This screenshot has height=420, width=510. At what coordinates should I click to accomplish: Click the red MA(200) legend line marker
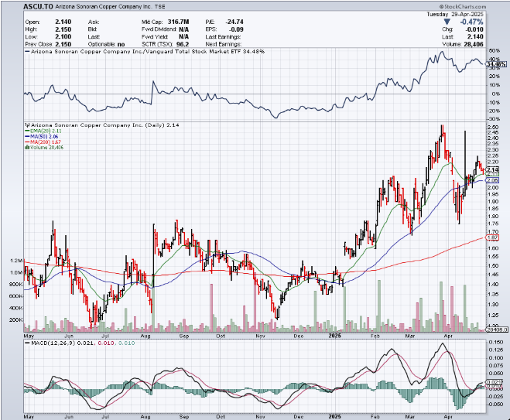pyautogui.click(x=27, y=142)
